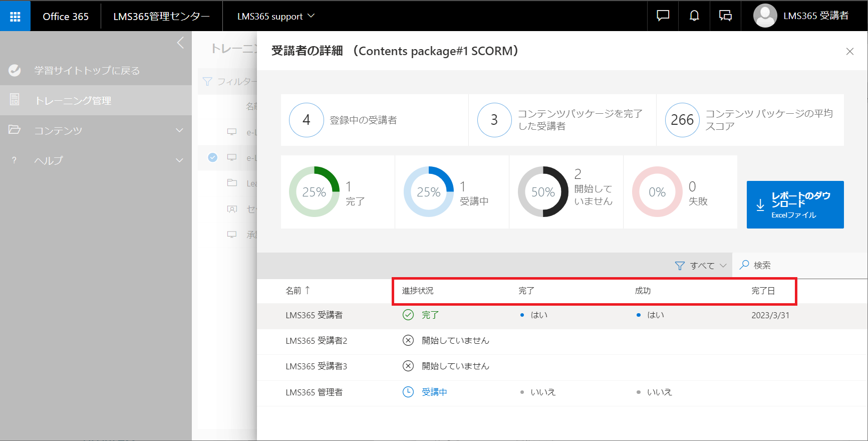Click the コンテンツ folder icon
The image size is (868, 441).
(x=15, y=130)
